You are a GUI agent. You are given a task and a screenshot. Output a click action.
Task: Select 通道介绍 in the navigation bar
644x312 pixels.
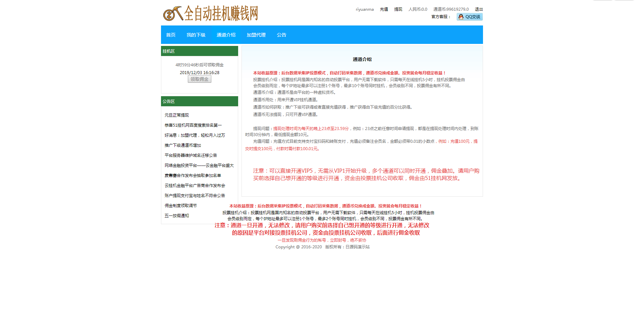pos(226,35)
